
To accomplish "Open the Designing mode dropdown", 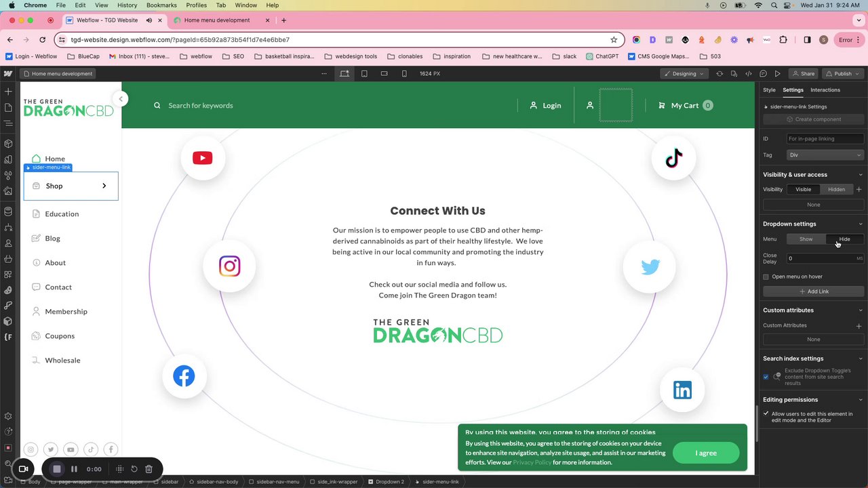I will (x=684, y=73).
